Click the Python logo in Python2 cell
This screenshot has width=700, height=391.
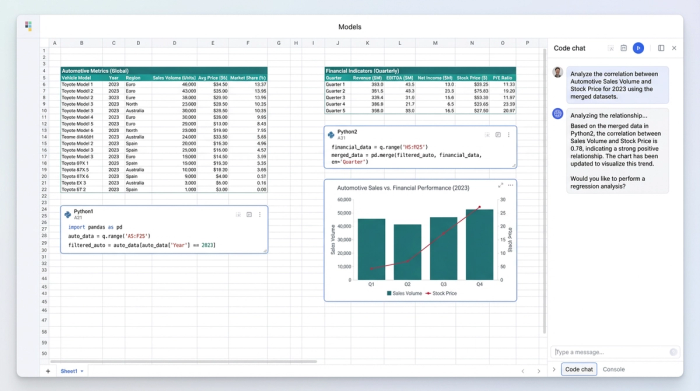331,134
